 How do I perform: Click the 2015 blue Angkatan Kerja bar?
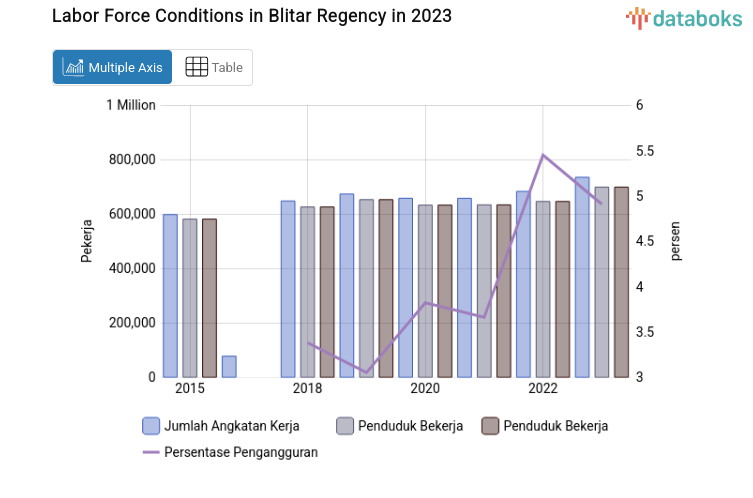coord(170,296)
